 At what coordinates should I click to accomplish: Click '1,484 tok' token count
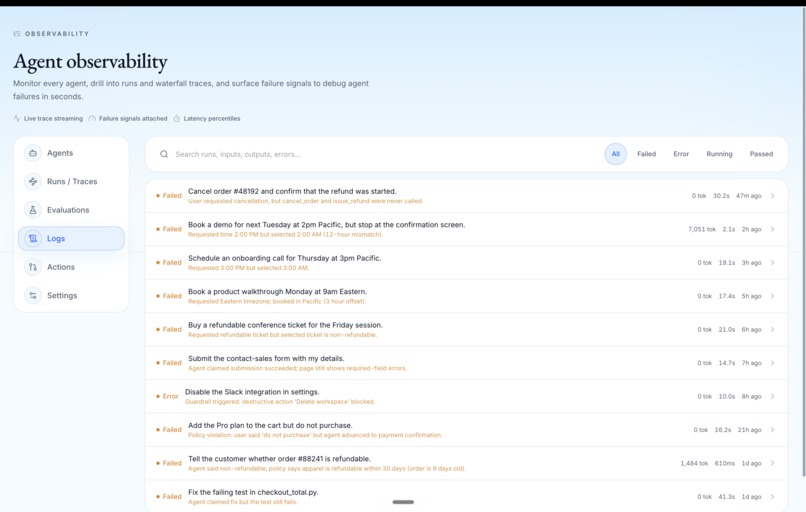coord(694,463)
